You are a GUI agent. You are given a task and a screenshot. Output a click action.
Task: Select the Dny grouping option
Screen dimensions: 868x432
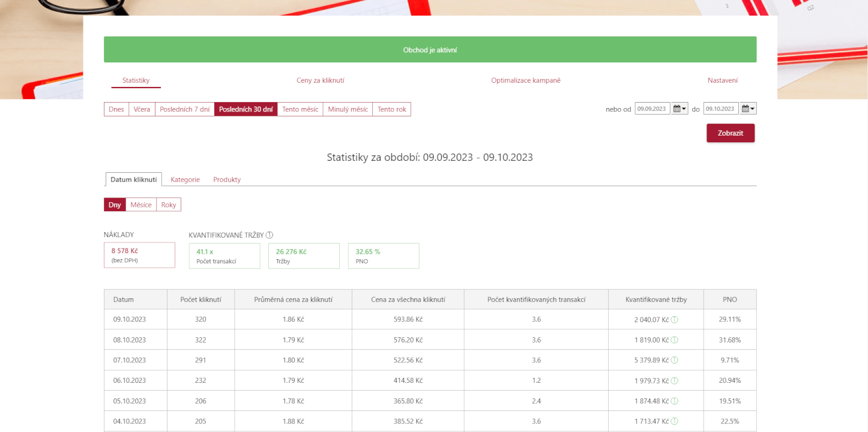click(115, 205)
